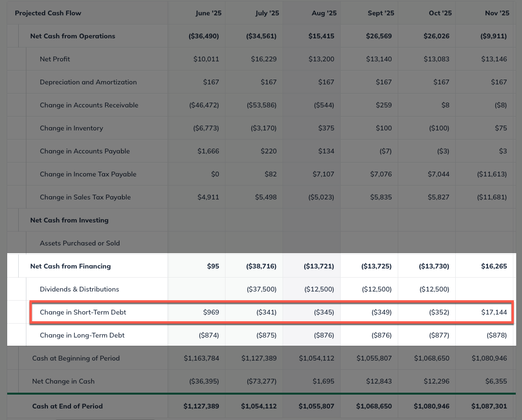The height and width of the screenshot is (420, 522).
Task: Click the June '25 column header
Action: (x=208, y=13)
